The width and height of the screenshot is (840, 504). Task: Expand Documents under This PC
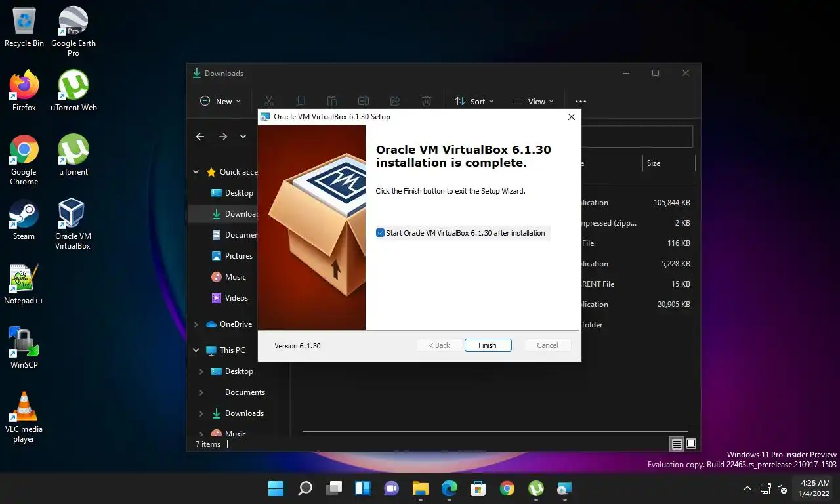click(201, 392)
